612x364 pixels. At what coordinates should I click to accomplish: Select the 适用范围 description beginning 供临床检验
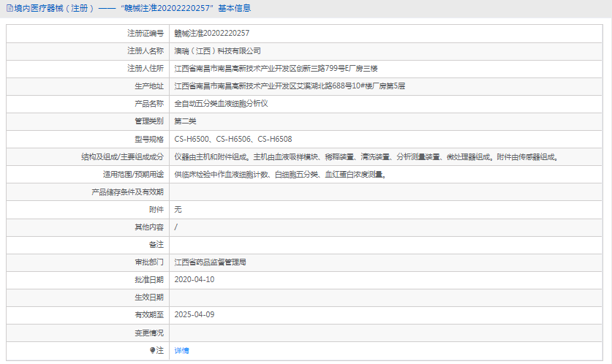pos(280,175)
